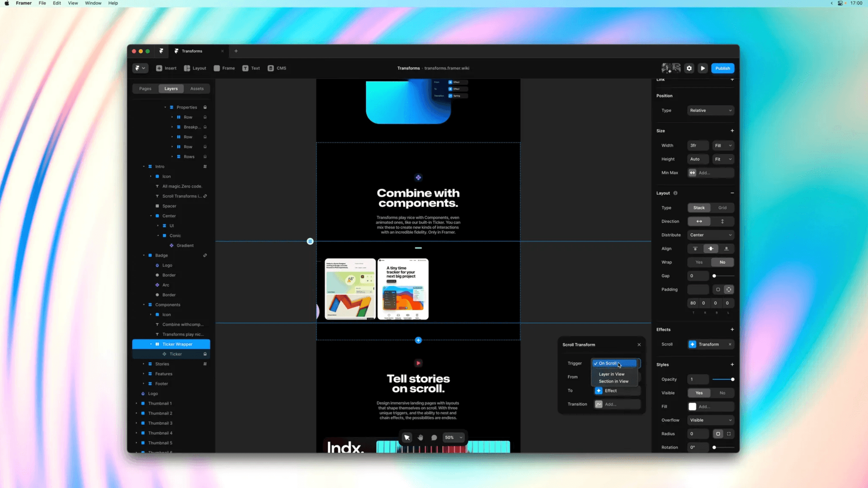Choose Layer in View trigger option
This screenshot has height=488, width=868.
pyautogui.click(x=612, y=374)
